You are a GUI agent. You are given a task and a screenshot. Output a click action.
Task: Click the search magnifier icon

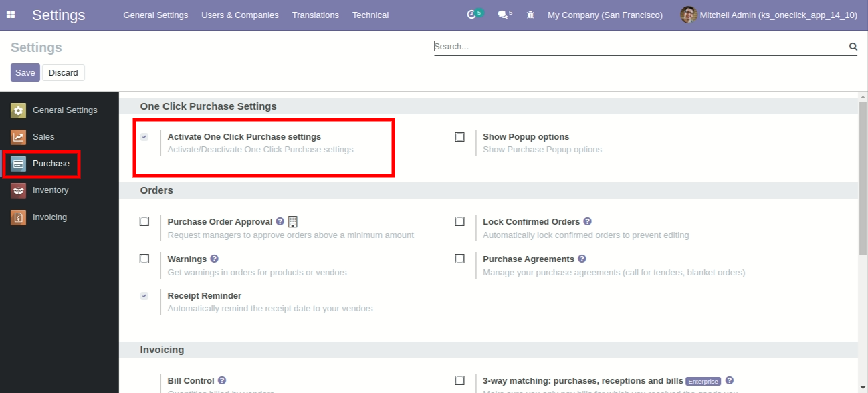pos(853,46)
